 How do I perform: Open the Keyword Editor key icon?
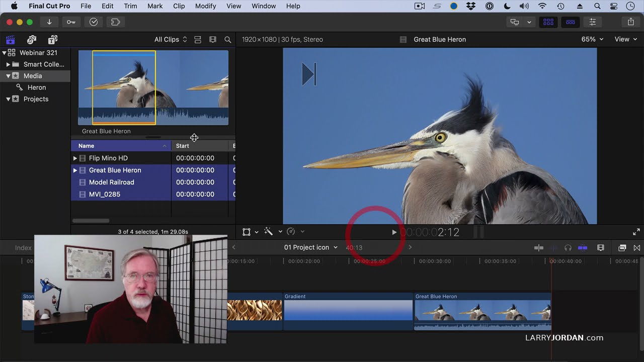(x=71, y=22)
